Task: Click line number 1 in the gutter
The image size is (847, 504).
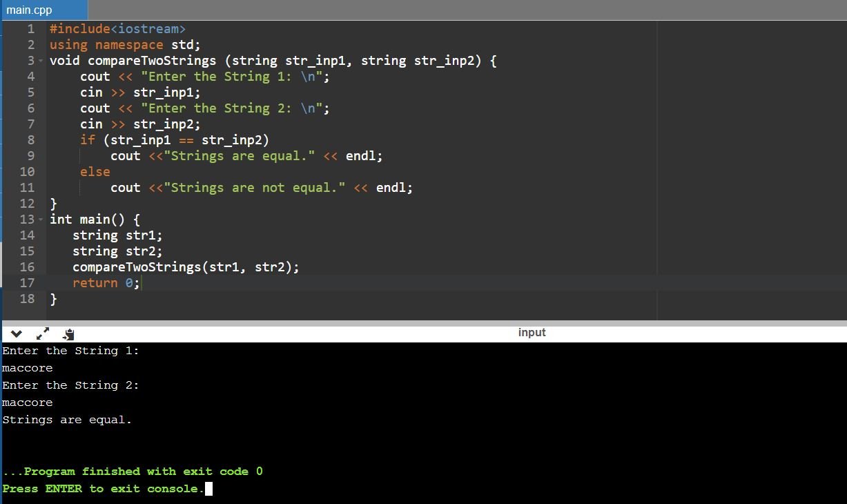Action: click(x=30, y=29)
